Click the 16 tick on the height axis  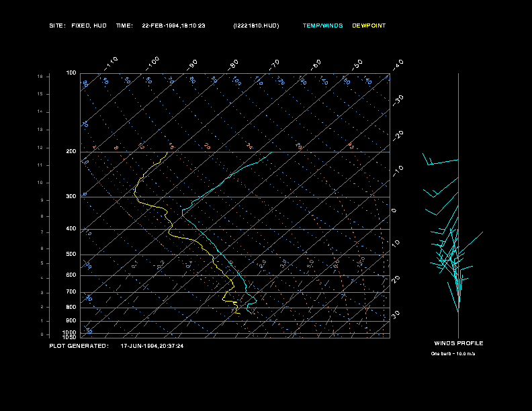pyautogui.click(x=40, y=77)
